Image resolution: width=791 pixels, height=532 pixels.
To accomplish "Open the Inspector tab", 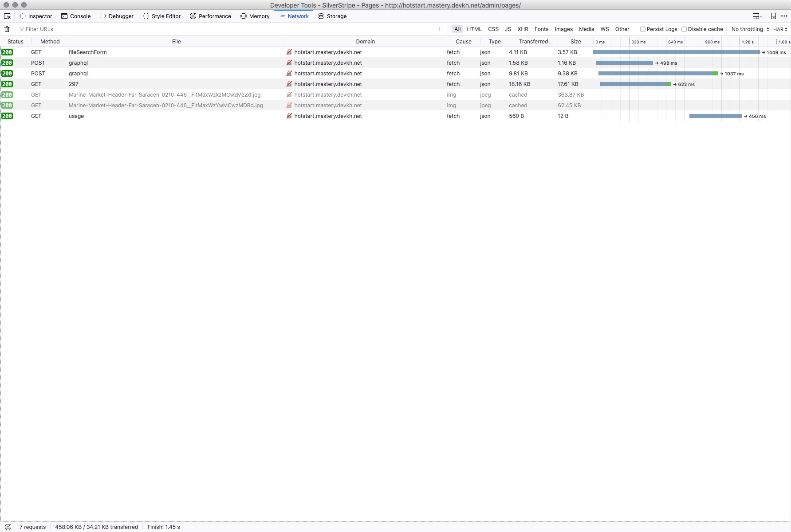I will tap(36, 16).
